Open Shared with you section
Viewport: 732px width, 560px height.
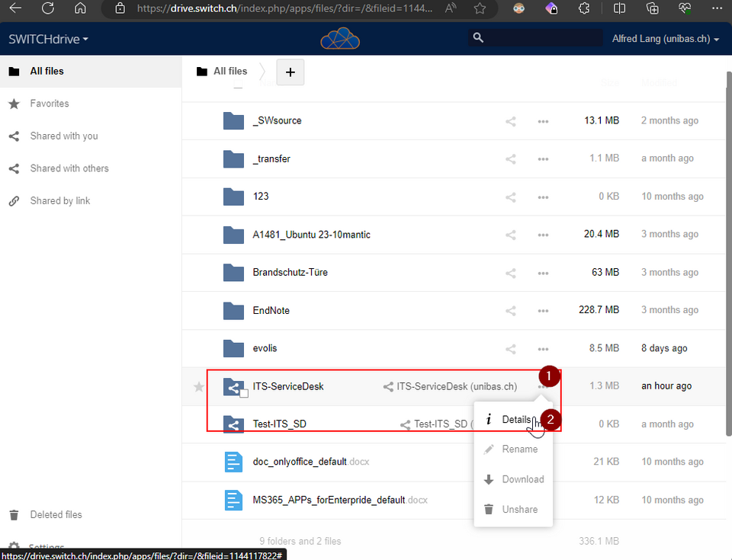[91, 136]
